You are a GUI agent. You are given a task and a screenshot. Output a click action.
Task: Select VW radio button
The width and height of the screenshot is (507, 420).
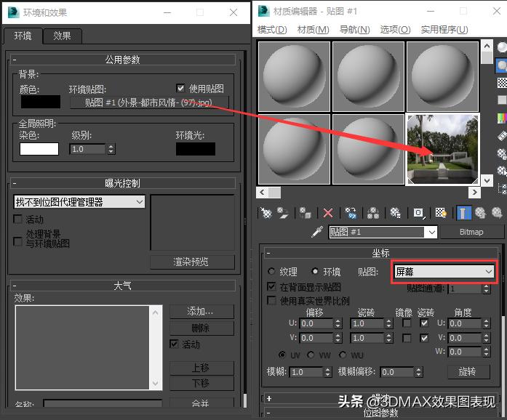click(311, 355)
